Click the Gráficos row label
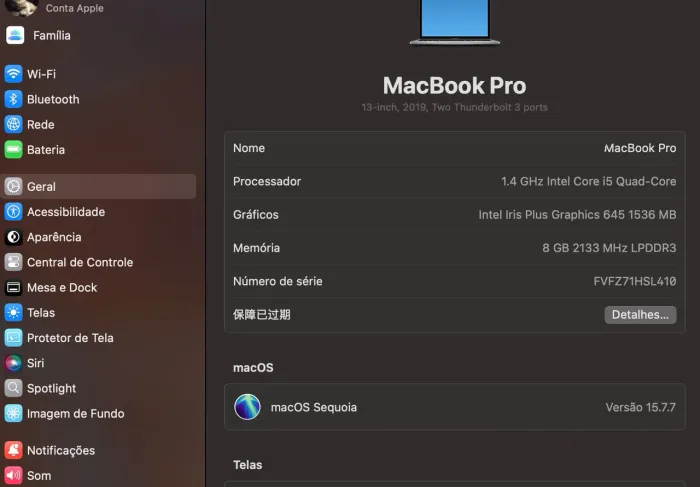The height and width of the screenshot is (487, 700). [256, 215]
